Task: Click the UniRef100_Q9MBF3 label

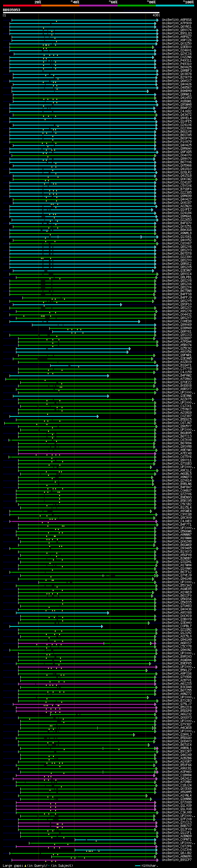Action: point(176,71)
